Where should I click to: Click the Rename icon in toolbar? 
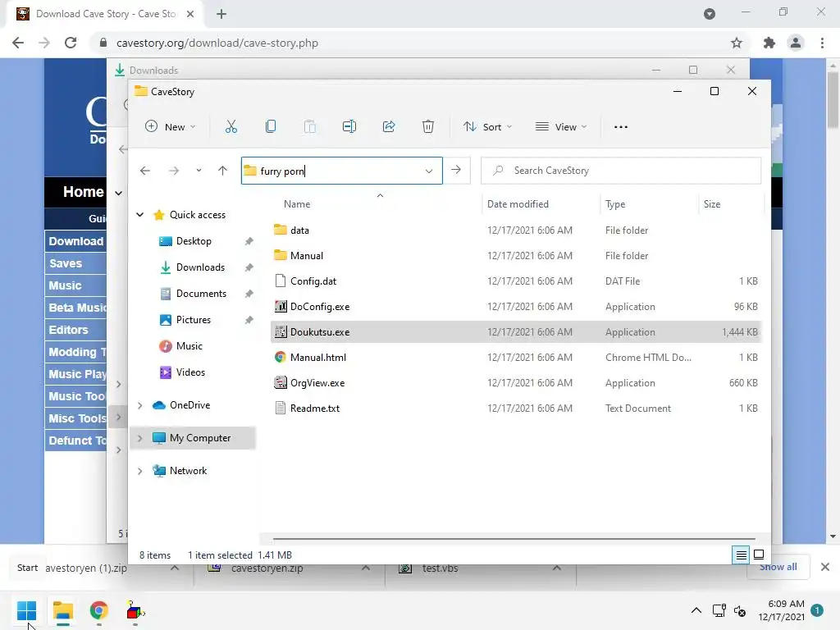(349, 127)
